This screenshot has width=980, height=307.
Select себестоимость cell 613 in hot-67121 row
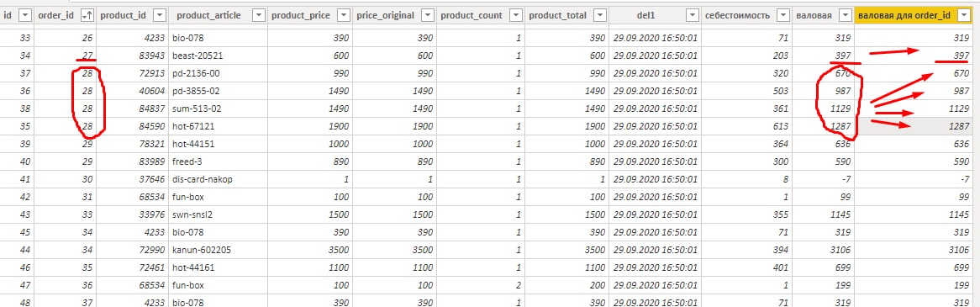tap(746, 125)
